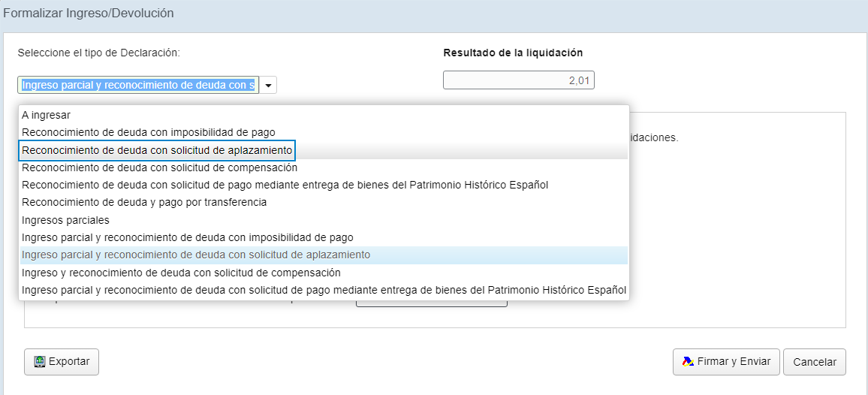Screen dimensions: 868x395
Task: Select 'Reconocimiento de deuda con solicitud de aplazamiento'
Action: [324, 150]
